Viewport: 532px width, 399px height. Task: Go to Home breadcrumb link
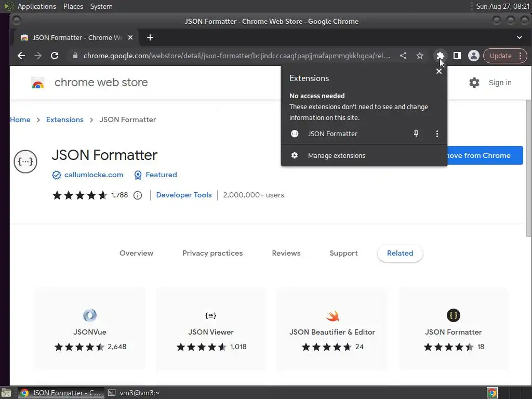pos(20,119)
